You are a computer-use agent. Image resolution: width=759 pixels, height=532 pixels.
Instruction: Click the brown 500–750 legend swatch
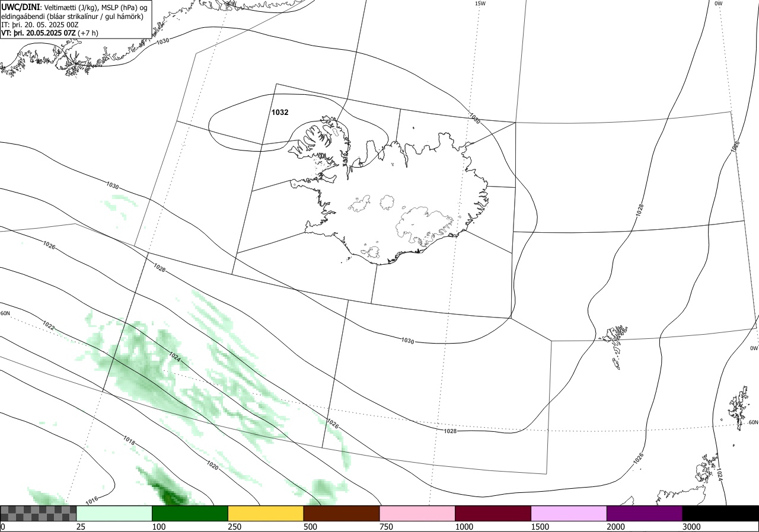click(342, 513)
